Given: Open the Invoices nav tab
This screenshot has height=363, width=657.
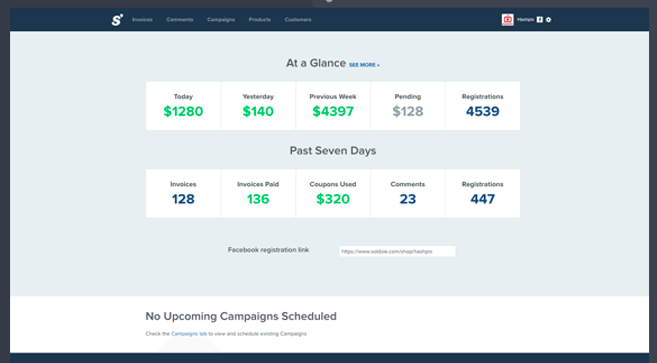Looking at the screenshot, I should [142, 20].
